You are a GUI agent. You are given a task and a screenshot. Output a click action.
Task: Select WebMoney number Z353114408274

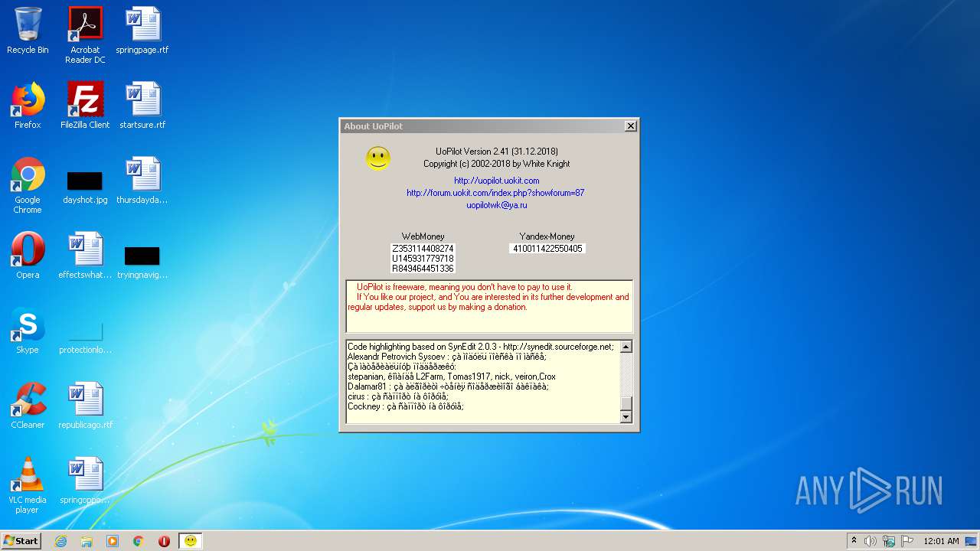point(423,249)
